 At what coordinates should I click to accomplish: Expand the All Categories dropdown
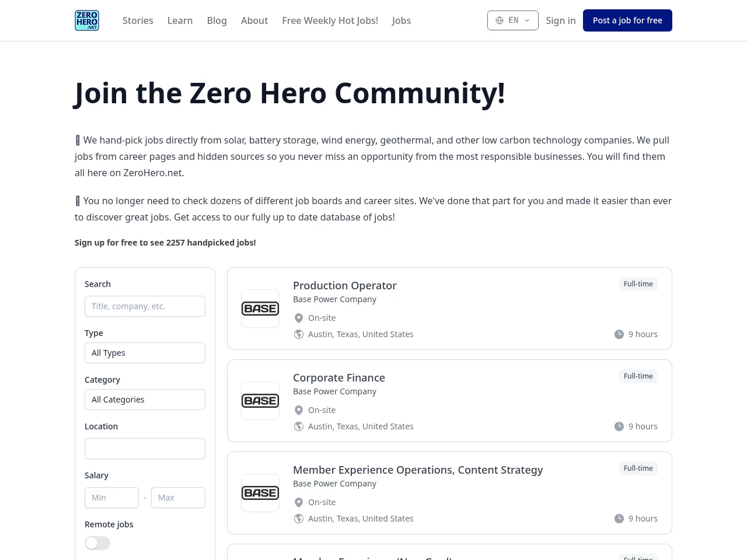[x=145, y=400]
